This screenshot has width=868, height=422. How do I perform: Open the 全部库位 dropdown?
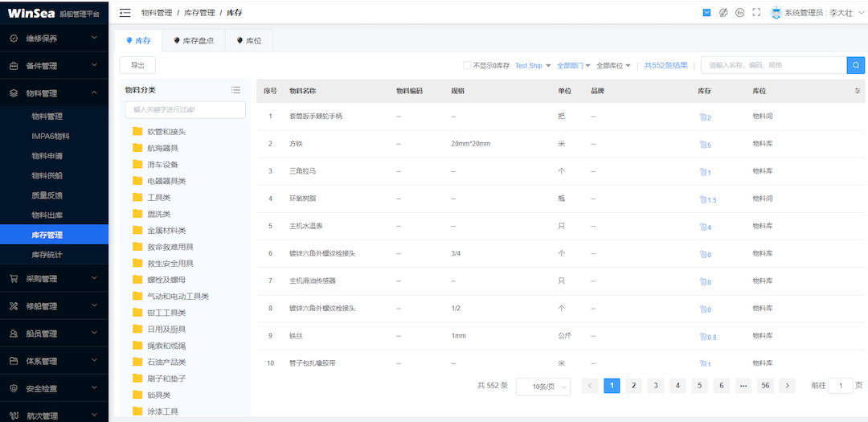613,65
